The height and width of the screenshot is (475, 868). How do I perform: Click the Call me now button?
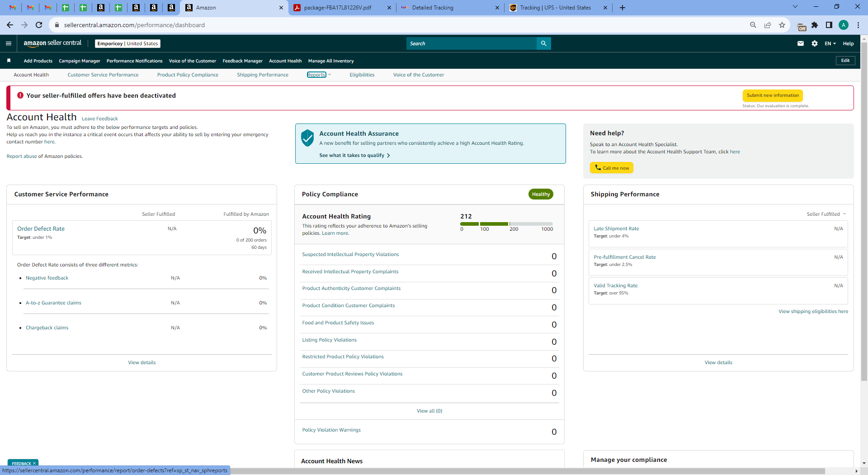612,168
